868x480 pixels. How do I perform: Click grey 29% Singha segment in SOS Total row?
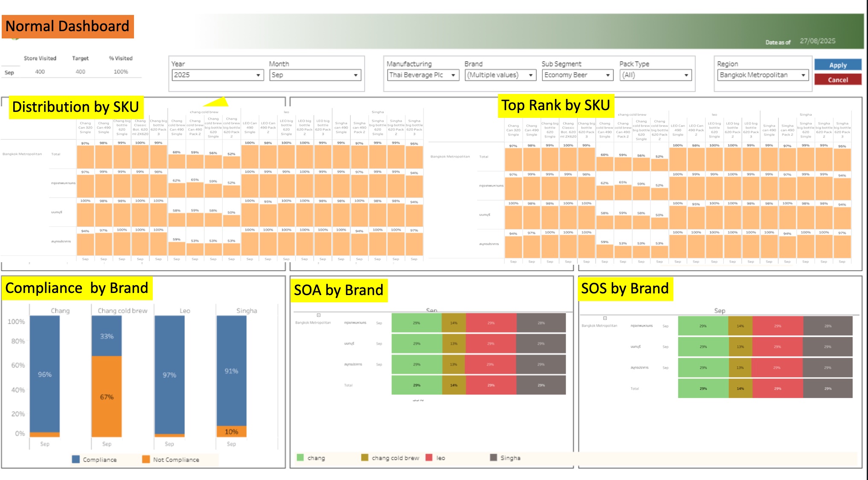click(x=828, y=389)
